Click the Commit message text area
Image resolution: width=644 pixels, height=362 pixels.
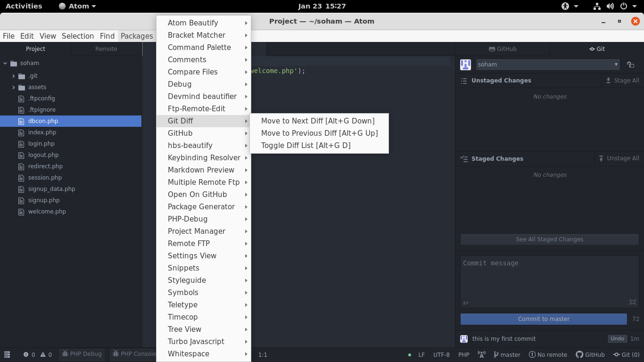click(550, 282)
